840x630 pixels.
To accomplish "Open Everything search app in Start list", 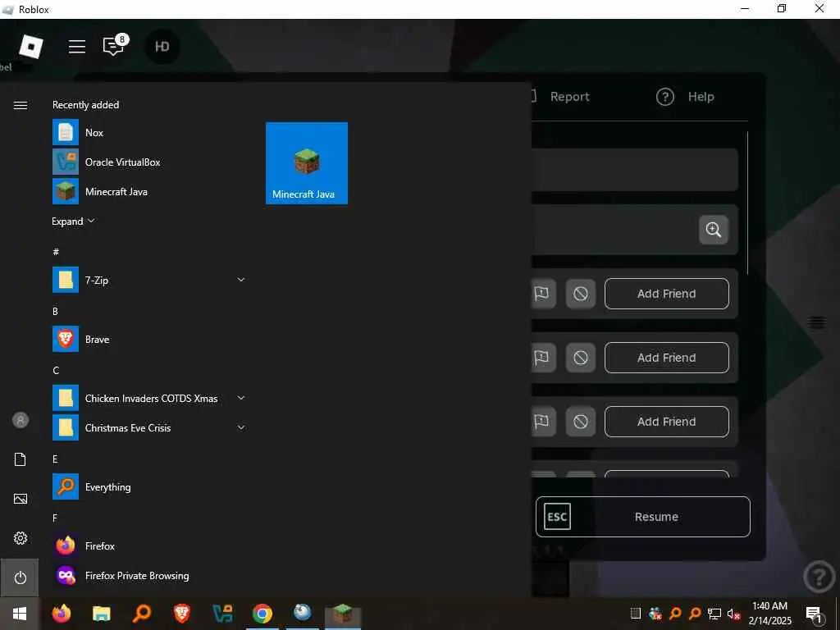I will point(150,486).
